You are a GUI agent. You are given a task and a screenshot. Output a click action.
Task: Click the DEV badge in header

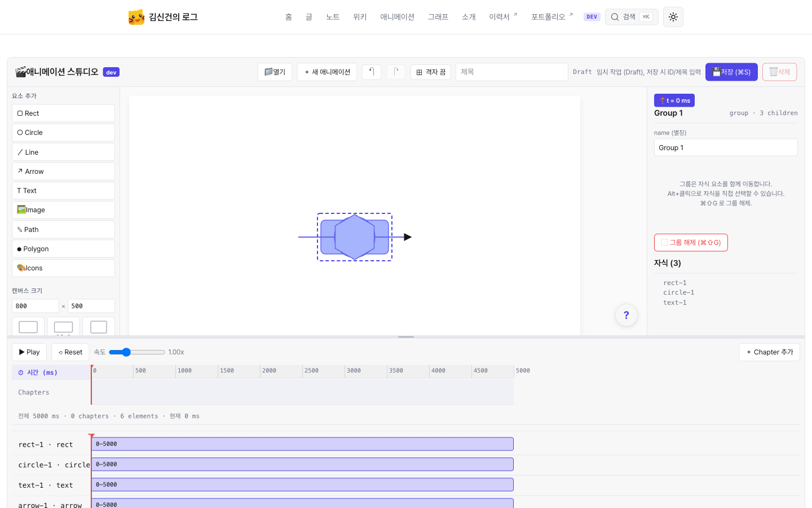(x=592, y=17)
